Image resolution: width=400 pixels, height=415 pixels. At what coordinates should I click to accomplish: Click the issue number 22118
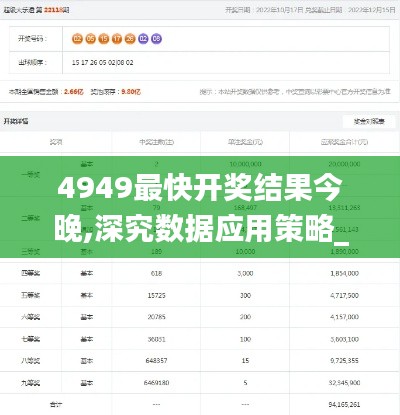tap(53, 10)
